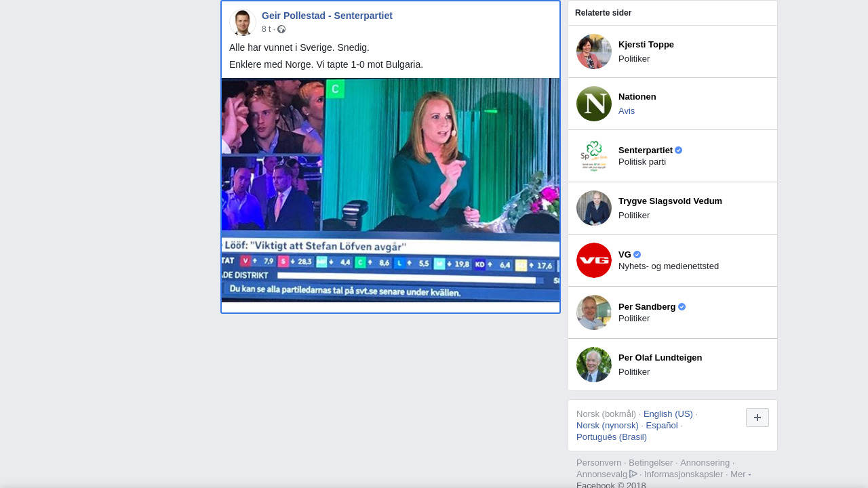
Task: Open the Personvern footer link
Action: tap(599, 463)
